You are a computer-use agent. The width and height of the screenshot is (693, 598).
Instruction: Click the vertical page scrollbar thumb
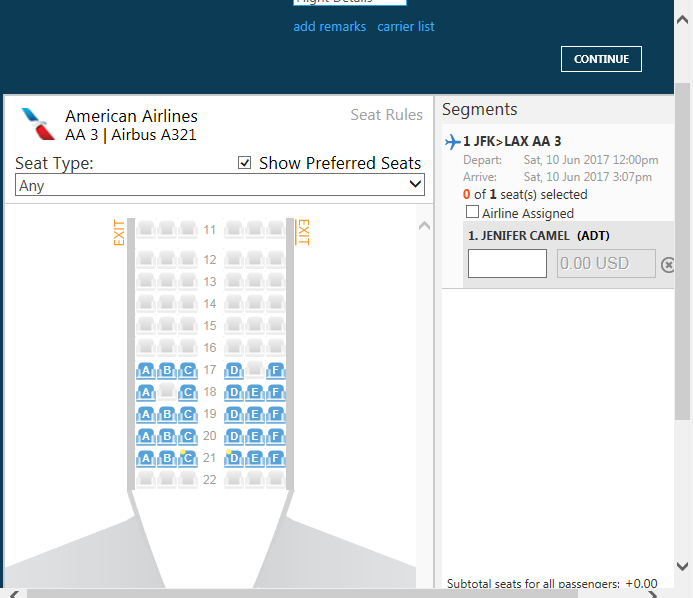pos(682,251)
